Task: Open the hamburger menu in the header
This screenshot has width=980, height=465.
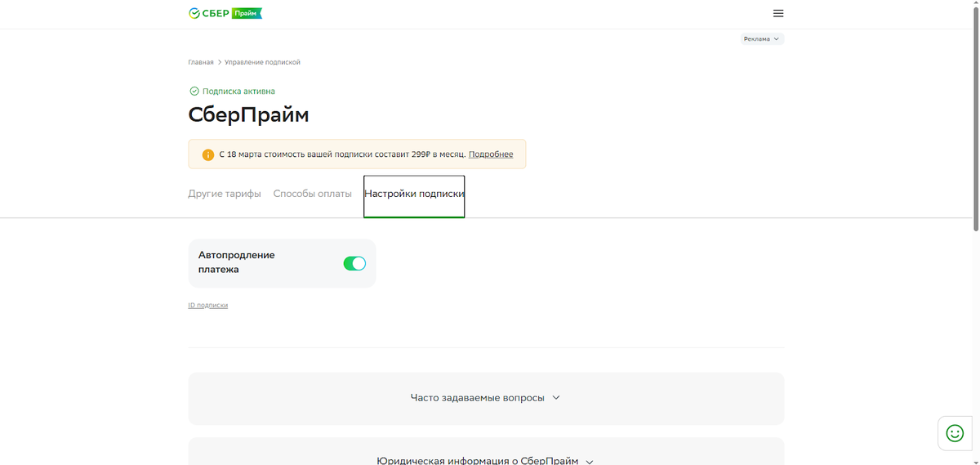Action: click(778, 13)
